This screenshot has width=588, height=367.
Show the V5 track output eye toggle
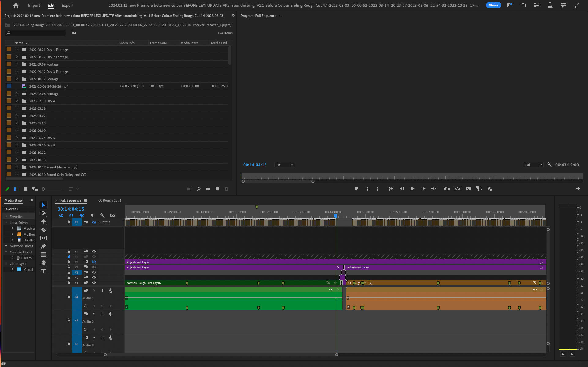point(94,262)
